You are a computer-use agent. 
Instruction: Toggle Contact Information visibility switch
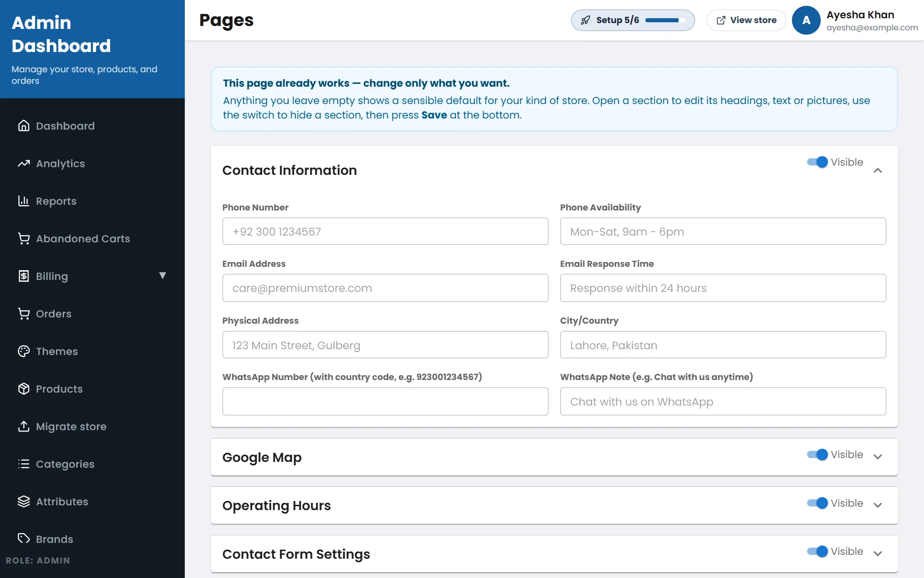[x=817, y=162]
